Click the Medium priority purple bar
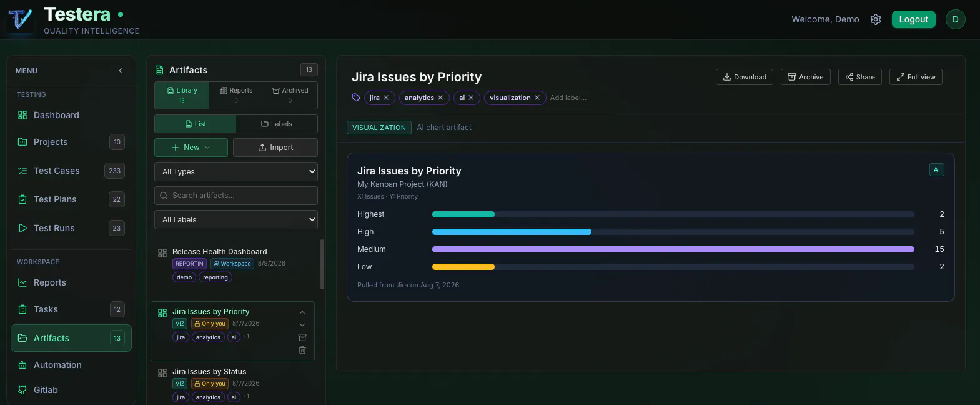 673,249
